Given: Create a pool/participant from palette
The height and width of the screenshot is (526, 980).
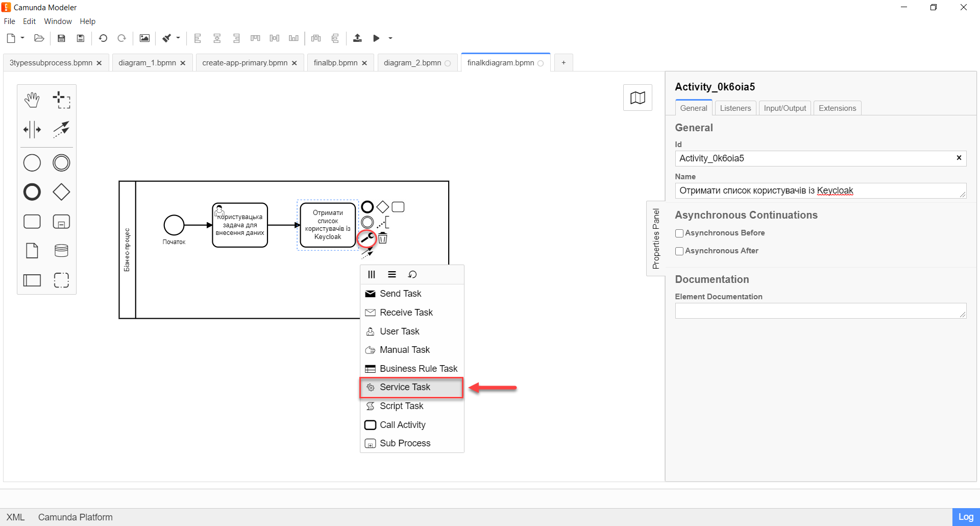Looking at the screenshot, I should [x=32, y=280].
